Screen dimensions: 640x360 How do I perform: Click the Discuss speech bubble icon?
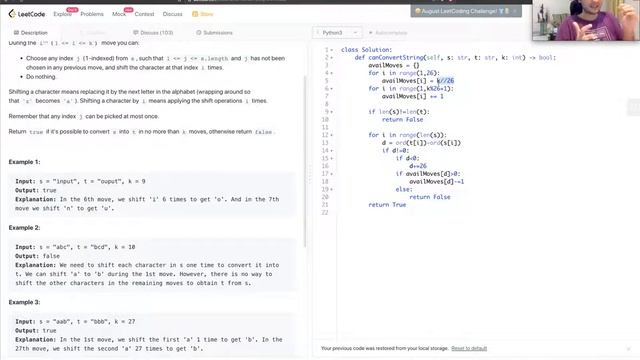tap(136, 33)
